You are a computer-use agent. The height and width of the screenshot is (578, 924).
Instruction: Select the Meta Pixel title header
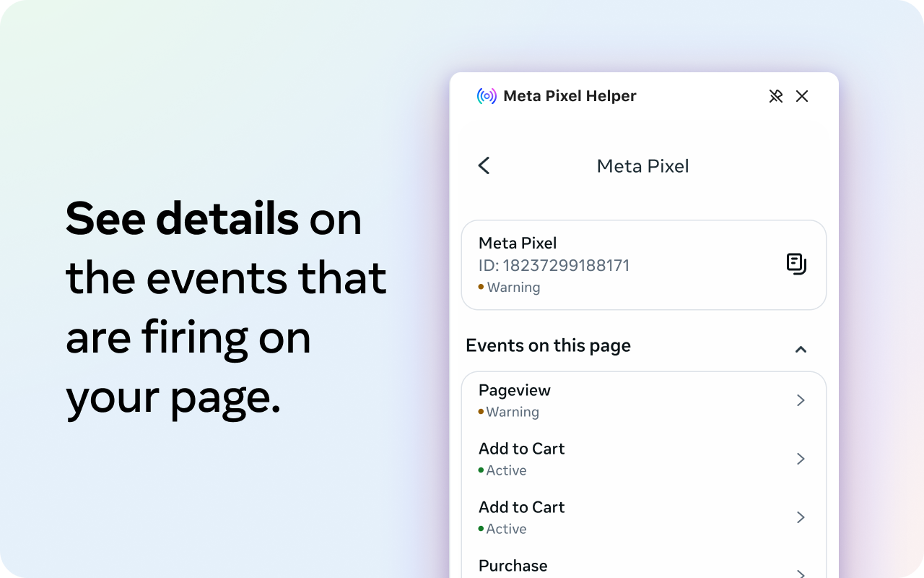(x=642, y=165)
